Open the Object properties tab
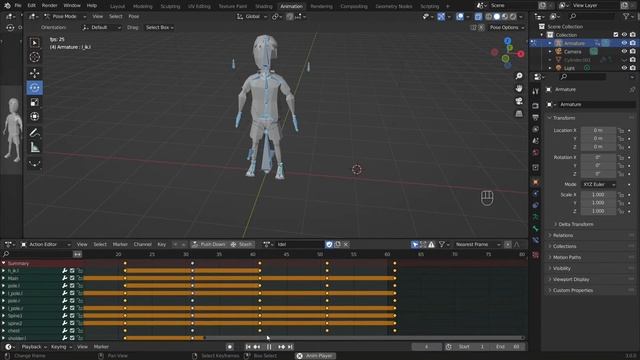 click(536, 182)
